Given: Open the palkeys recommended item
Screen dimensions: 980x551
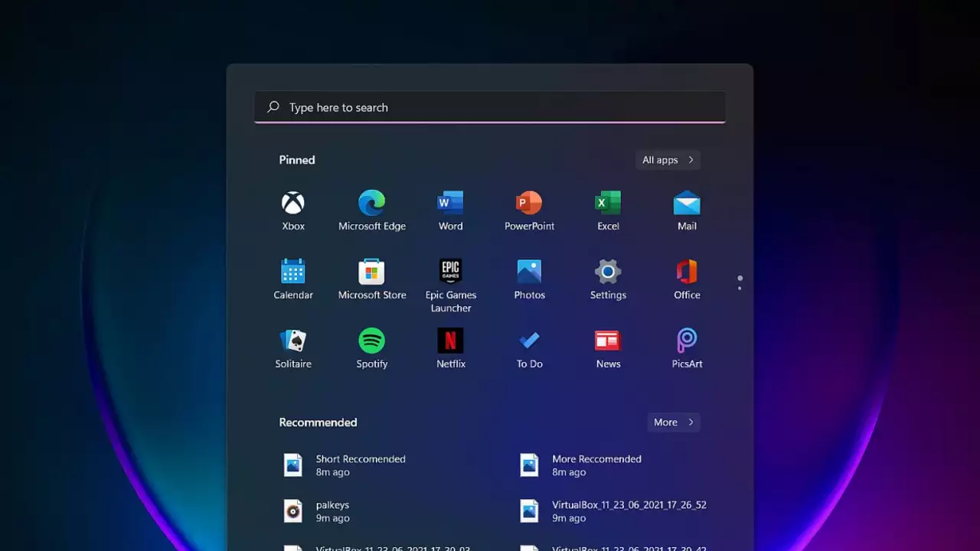Looking at the screenshot, I should click(x=332, y=511).
